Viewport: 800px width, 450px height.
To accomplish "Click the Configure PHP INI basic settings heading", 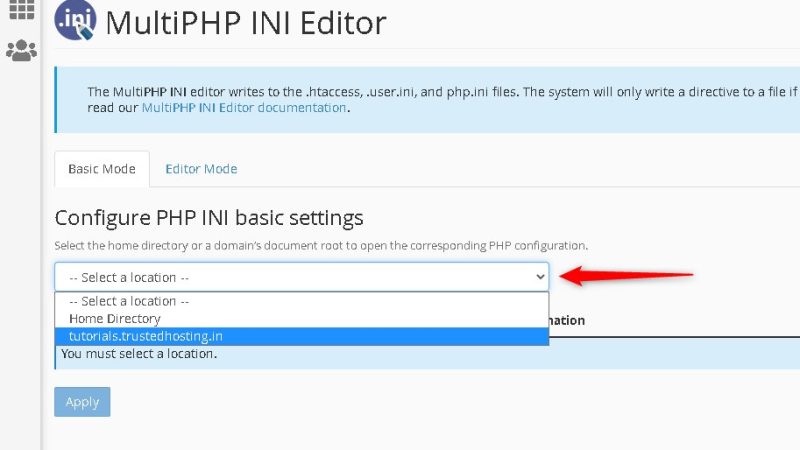I will [209, 218].
